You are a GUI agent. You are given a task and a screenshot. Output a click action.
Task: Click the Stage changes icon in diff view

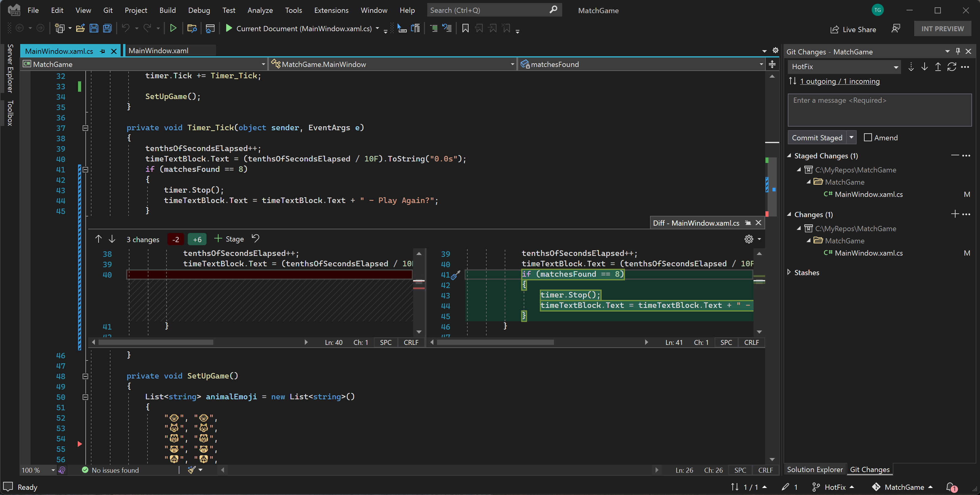click(x=218, y=239)
